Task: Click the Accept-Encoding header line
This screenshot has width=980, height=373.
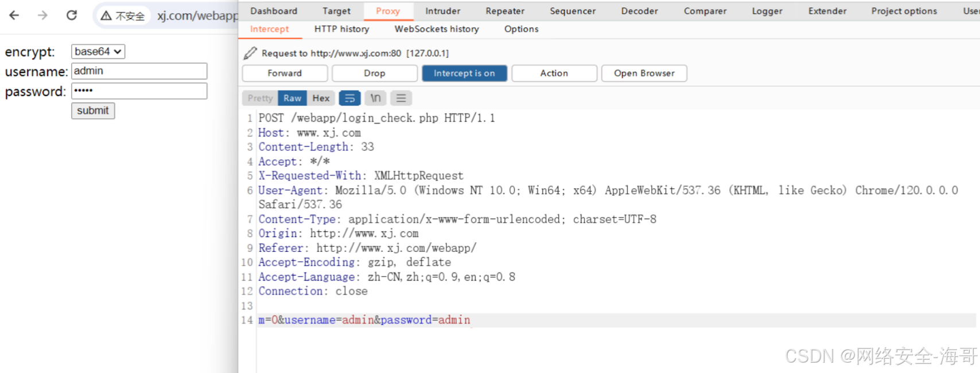Action: click(355, 262)
